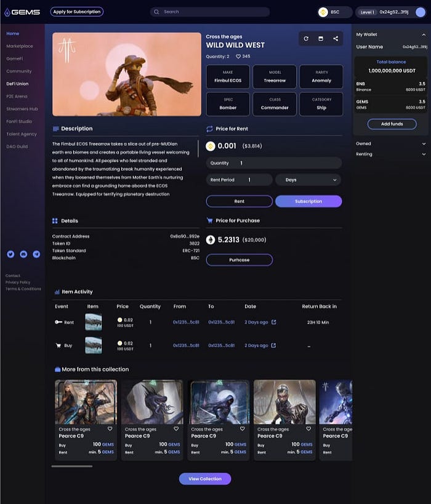Open the Days period dropdown

[x=308, y=180]
